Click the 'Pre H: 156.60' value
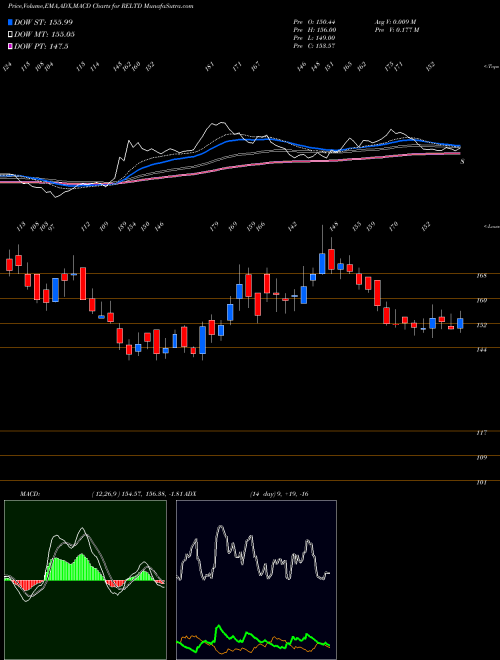Viewport: 500px width, 660px height. pos(314,30)
